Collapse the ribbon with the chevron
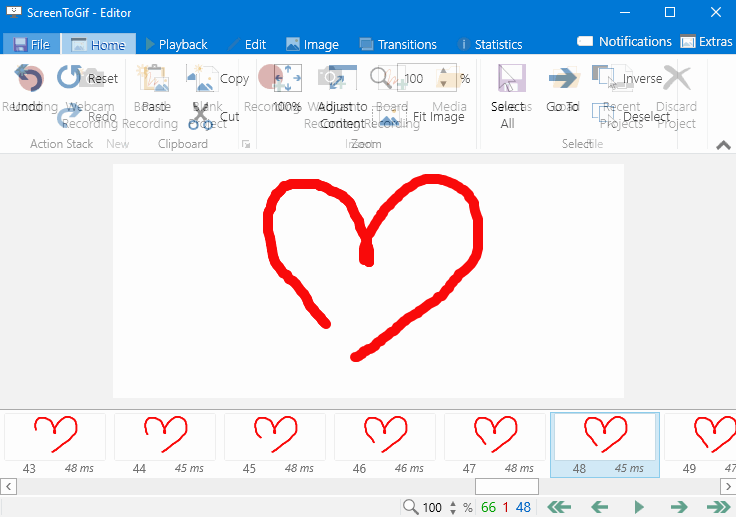 coord(723,146)
